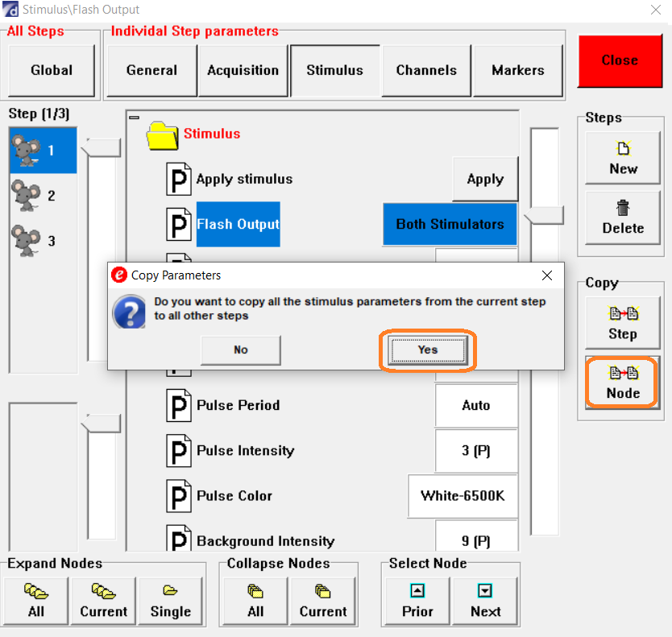Switch to the Channels tab

426,70
